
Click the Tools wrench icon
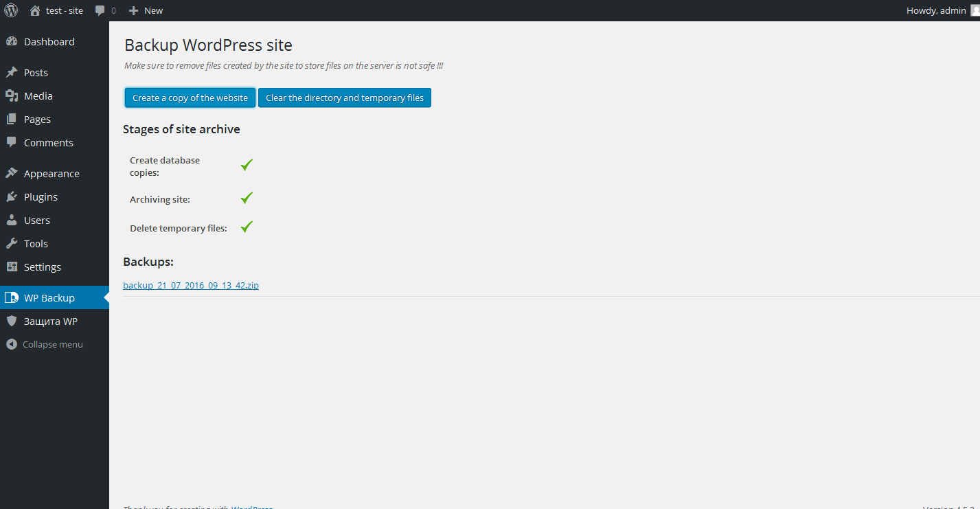pos(12,244)
